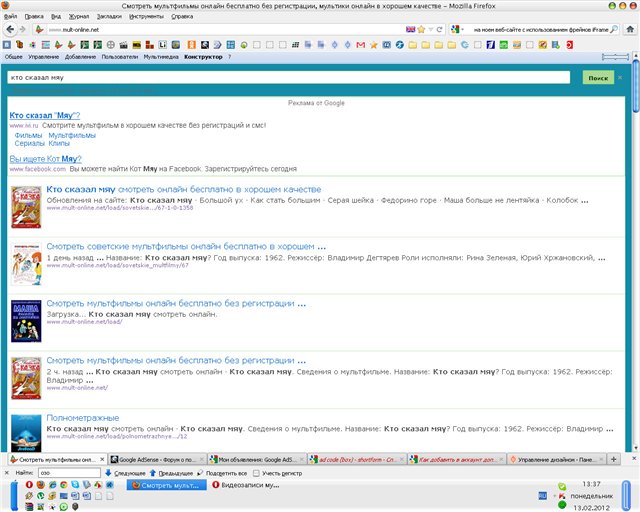Click the Google search engine icon in search box
This screenshot has width=640, height=512.
tap(455, 30)
